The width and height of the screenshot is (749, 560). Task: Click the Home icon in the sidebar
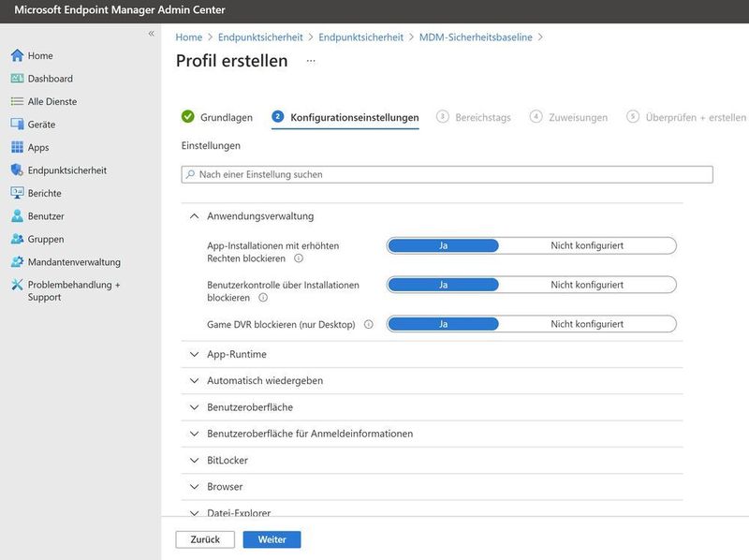(17, 55)
